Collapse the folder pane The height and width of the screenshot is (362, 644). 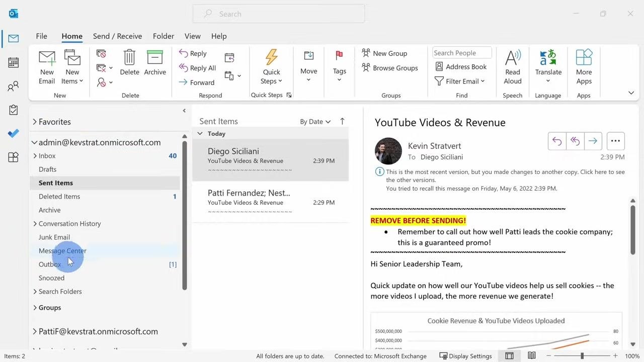coord(184,111)
